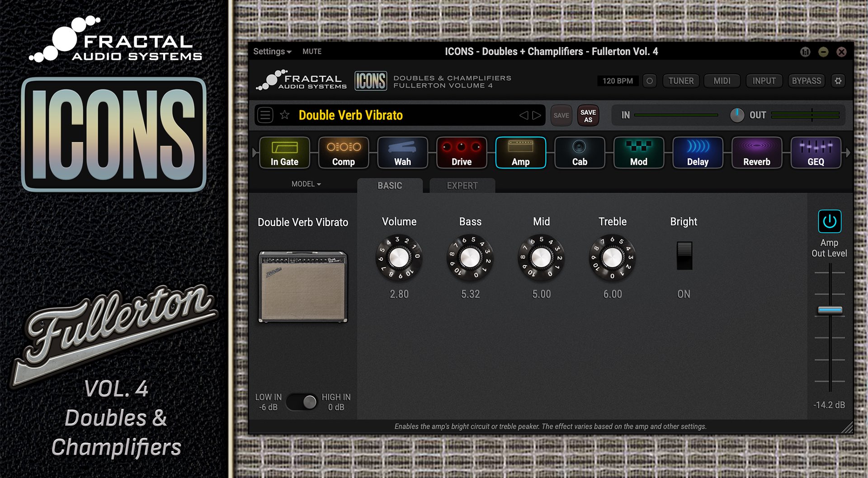Viewport: 868px width, 478px height.
Task: Click the IN level meter
Action: [676, 115]
